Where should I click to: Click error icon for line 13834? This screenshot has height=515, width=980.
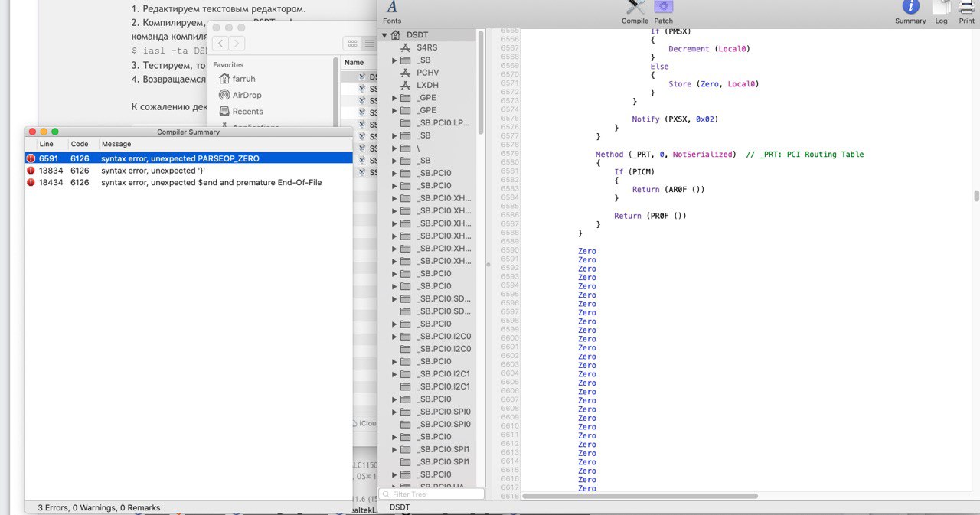[31, 171]
